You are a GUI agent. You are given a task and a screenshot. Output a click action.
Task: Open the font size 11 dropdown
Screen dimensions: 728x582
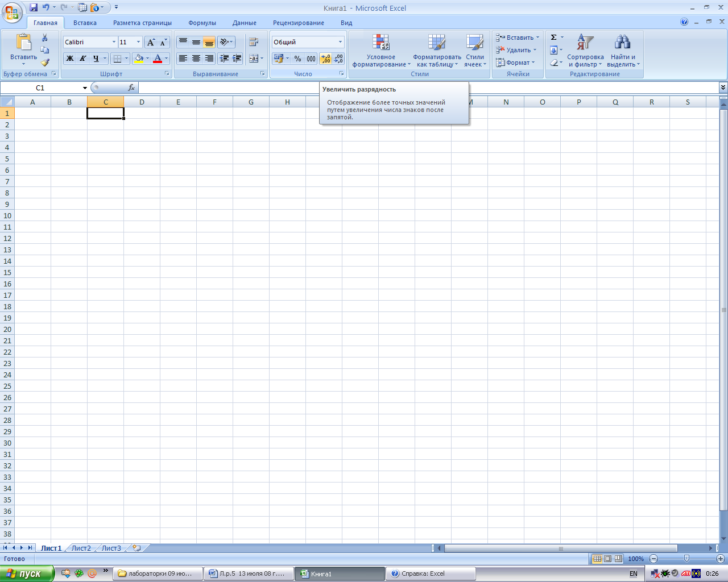pyautogui.click(x=138, y=42)
